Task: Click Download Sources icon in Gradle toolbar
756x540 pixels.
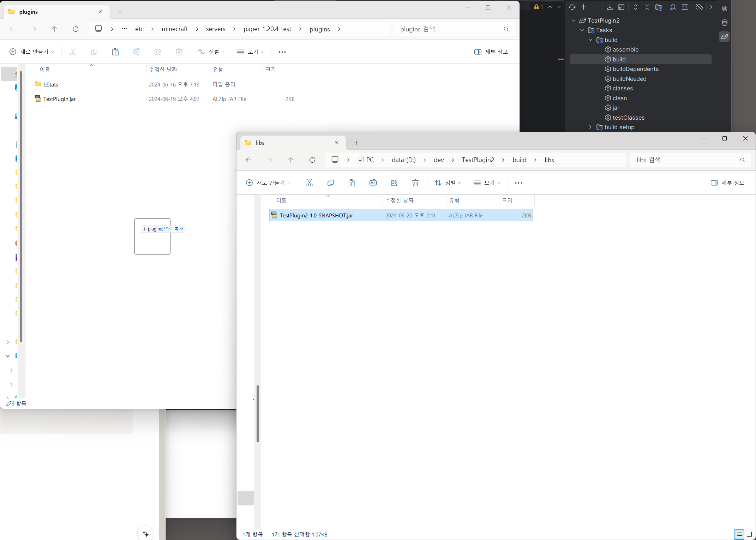Action: pyautogui.click(x=610, y=7)
